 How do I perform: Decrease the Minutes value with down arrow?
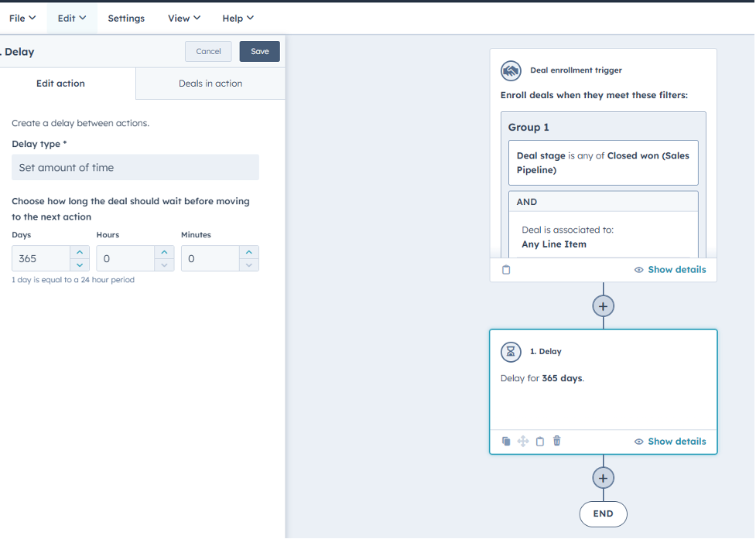coord(249,265)
